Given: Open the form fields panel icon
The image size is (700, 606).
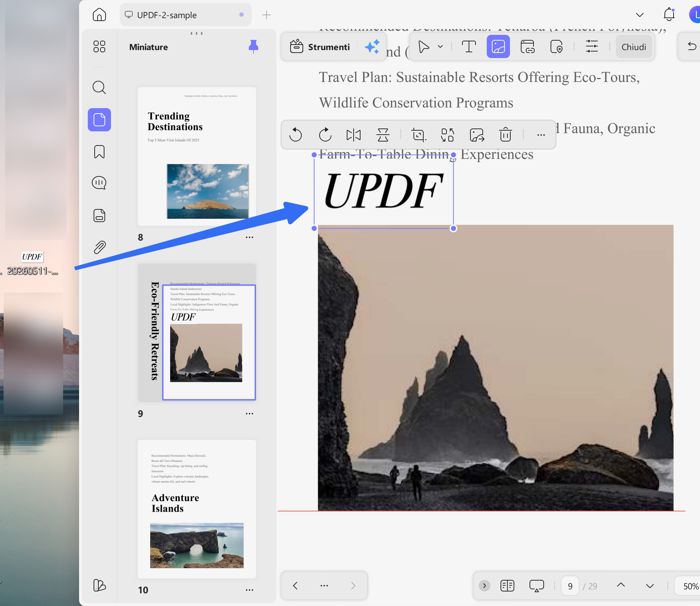Looking at the screenshot, I should point(99,216).
